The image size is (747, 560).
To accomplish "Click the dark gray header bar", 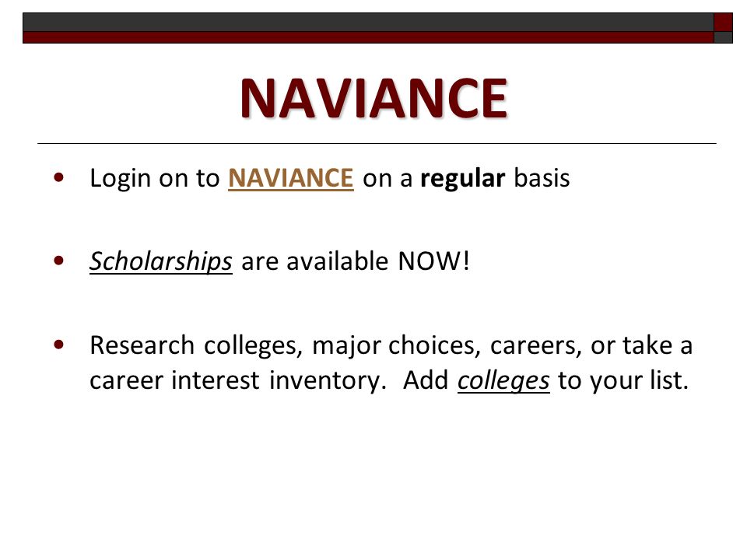I will click(368, 22).
